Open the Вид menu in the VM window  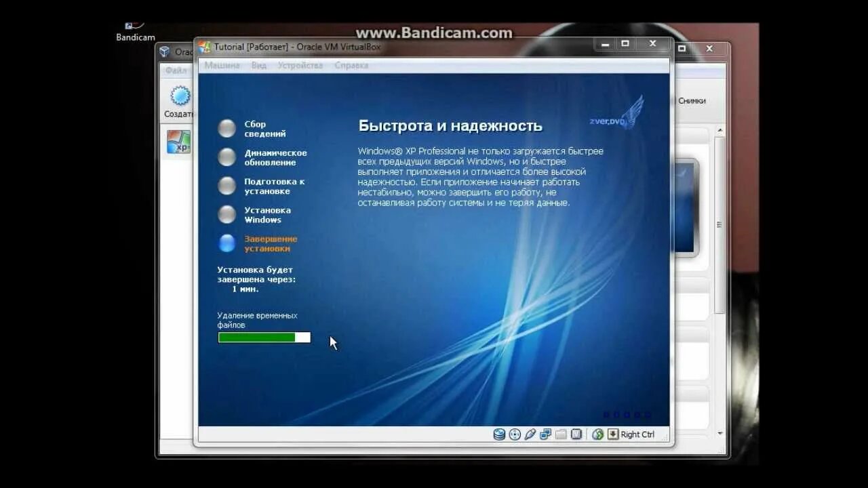(x=259, y=66)
